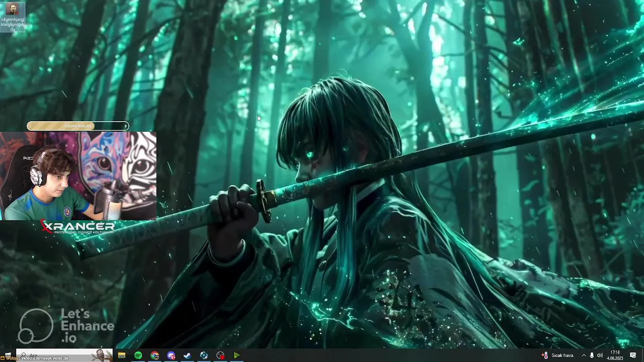Open the desktop shortcut at the top left
This screenshot has width=644, height=362.
point(13,17)
